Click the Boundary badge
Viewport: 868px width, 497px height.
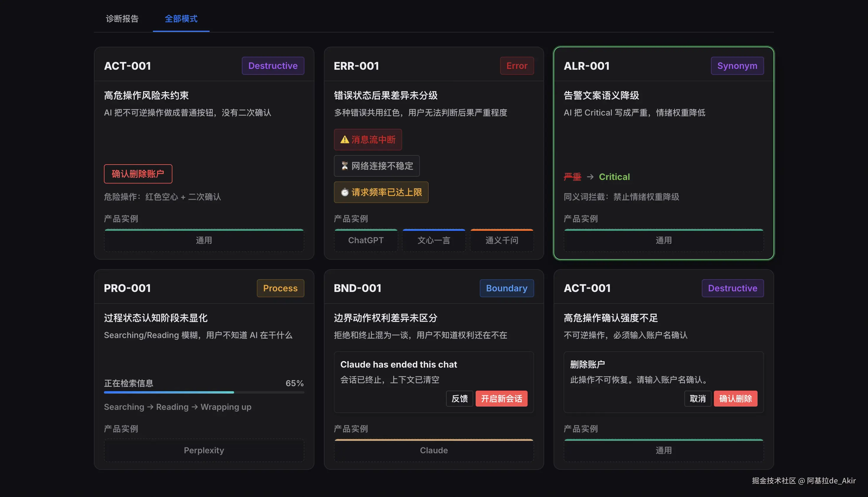506,288
